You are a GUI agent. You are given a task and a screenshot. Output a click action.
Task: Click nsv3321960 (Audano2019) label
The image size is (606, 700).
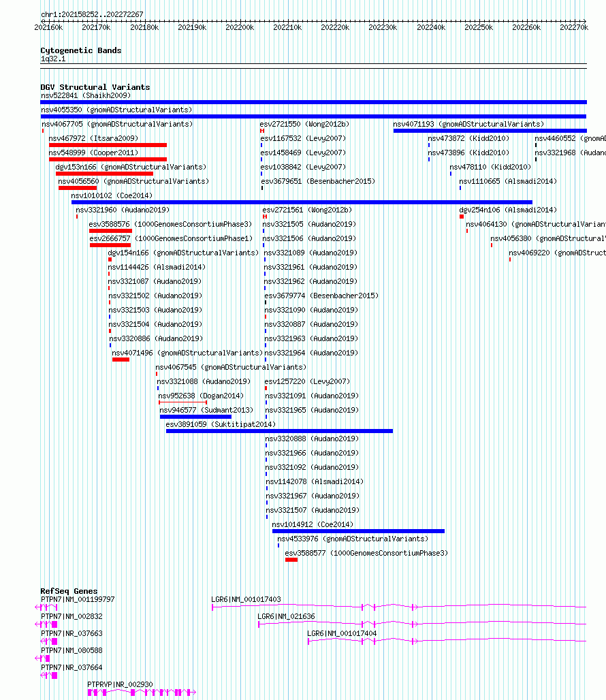pyautogui.click(x=123, y=210)
